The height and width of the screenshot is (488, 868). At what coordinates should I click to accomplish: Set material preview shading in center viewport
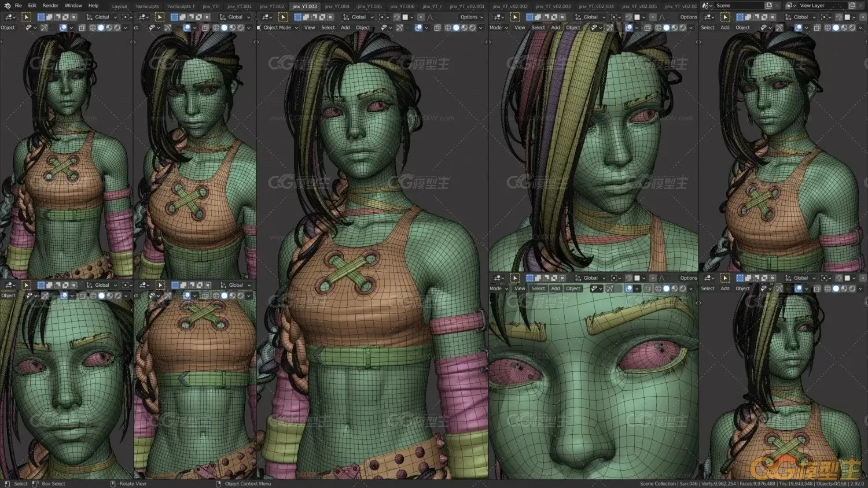(464, 27)
